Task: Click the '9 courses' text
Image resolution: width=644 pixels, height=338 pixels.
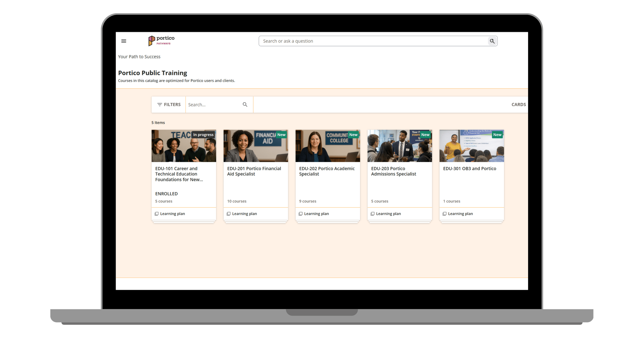Action: tap(308, 201)
